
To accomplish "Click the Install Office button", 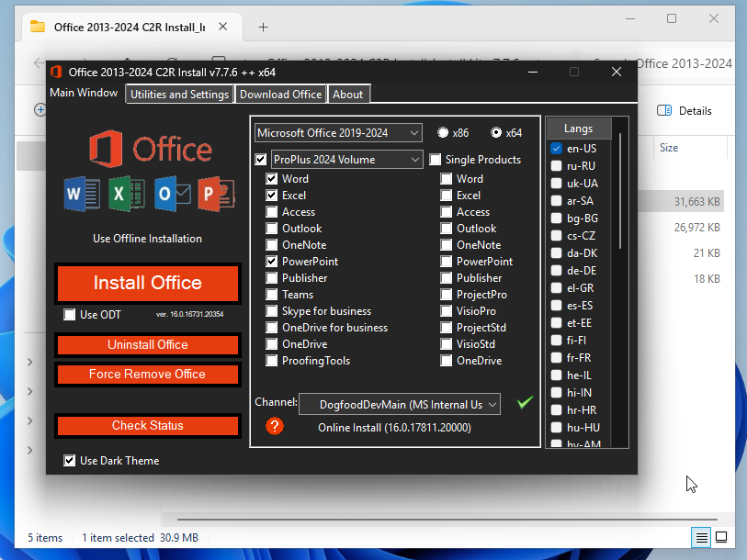I will pyautogui.click(x=148, y=284).
